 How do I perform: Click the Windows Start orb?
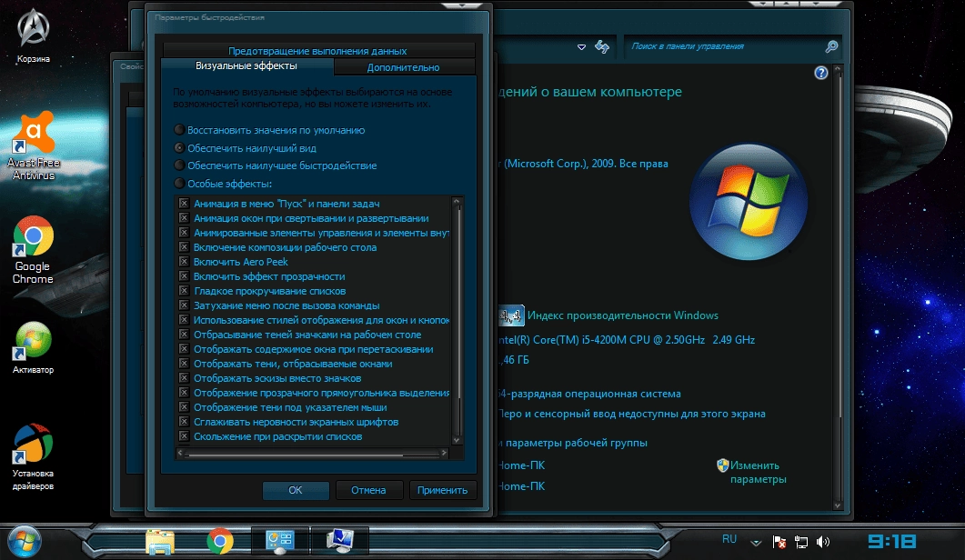(24, 542)
